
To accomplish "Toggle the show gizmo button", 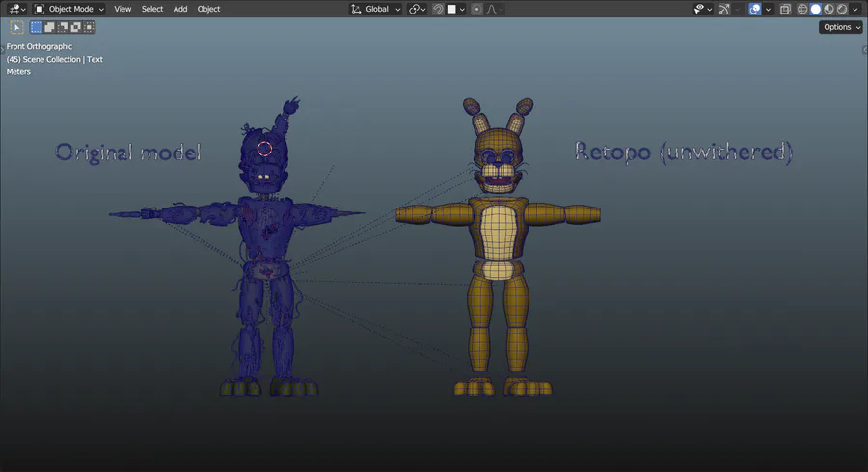I will (724, 9).
